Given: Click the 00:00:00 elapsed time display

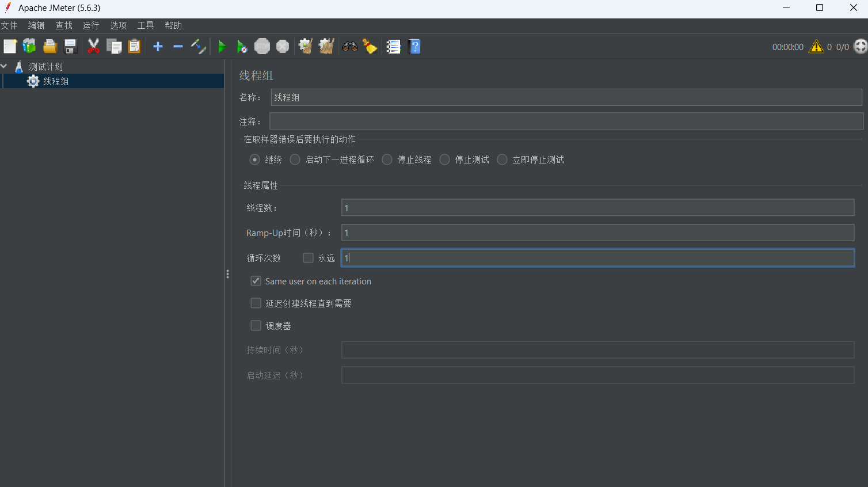Looking at the screenshot, I should click(787, 47).
